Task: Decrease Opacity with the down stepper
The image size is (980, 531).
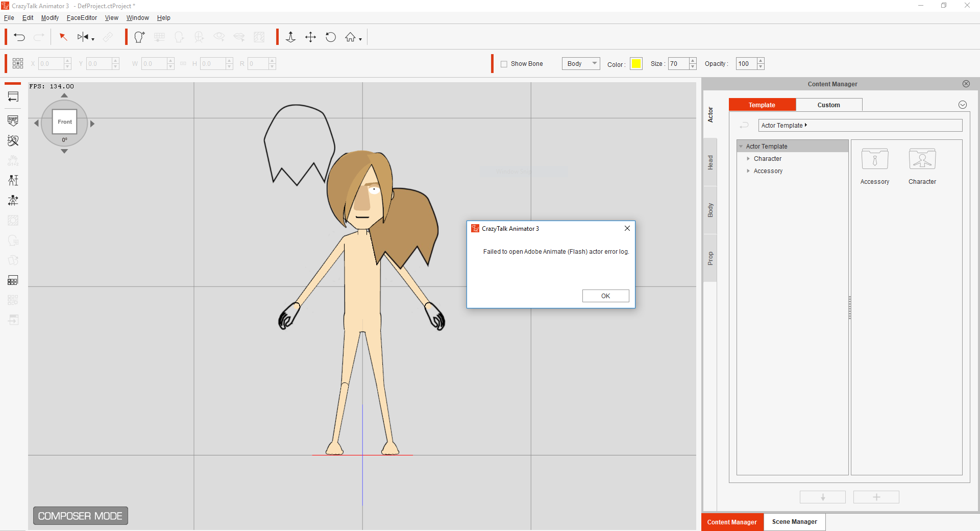Action: click(x=761, y=67)
